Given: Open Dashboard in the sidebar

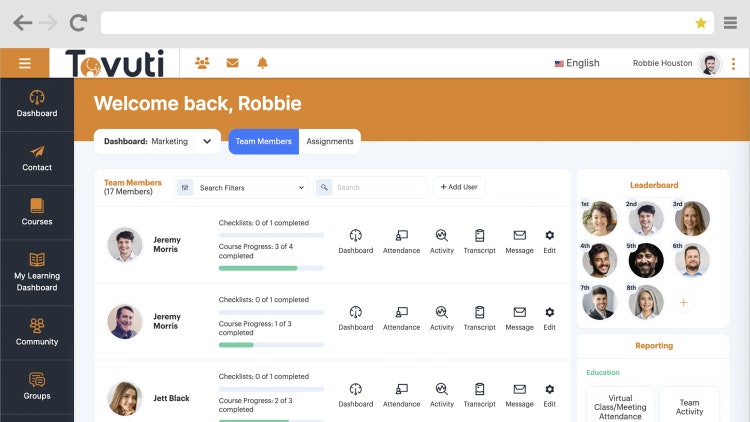Looking at the screenshot, I should [37, 104].
